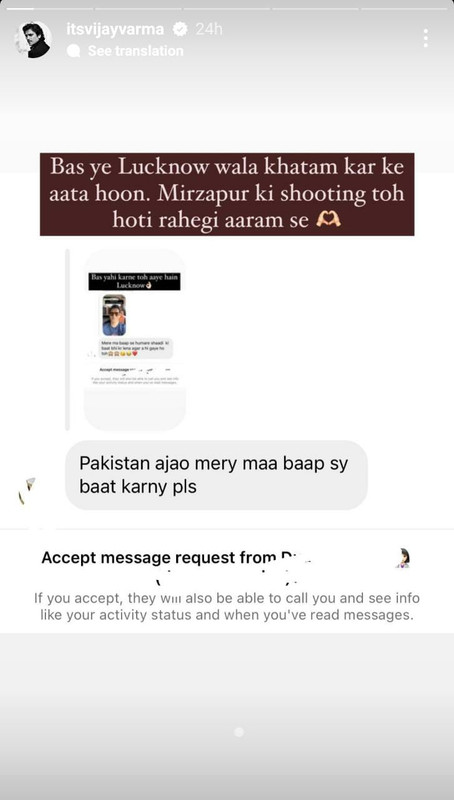Image resolution: width=454 pixels, height=800 pixels.
Task: Click the activity status info paragraph
Action: [x=227, y=606]
